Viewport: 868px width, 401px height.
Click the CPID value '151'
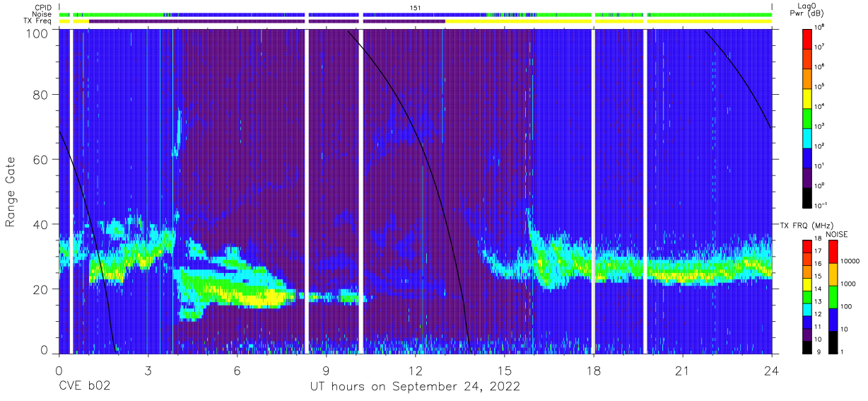pyautogui.click(x=415, y=8)
